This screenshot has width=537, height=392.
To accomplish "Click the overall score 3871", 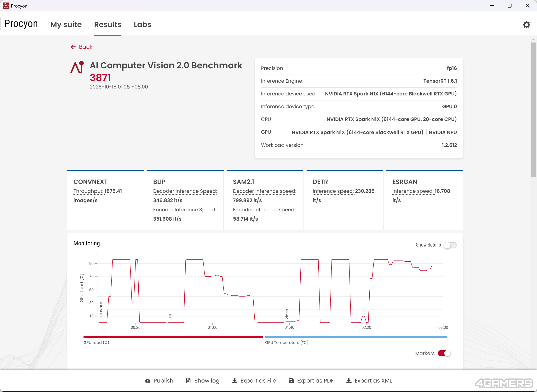I will point(100,78).
